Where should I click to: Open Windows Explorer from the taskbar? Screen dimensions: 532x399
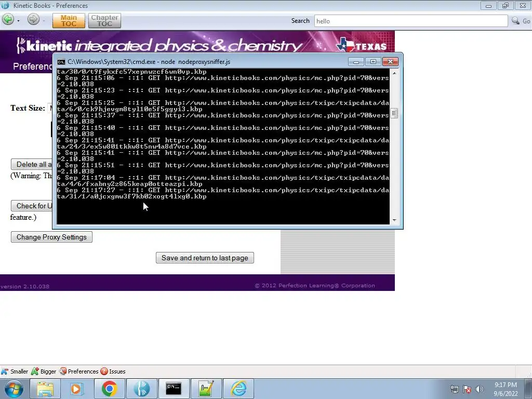click(x=45, y=389)
